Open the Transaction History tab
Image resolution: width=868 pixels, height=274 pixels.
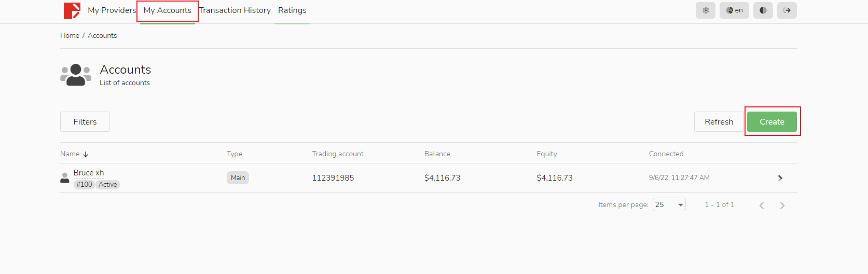235,10
